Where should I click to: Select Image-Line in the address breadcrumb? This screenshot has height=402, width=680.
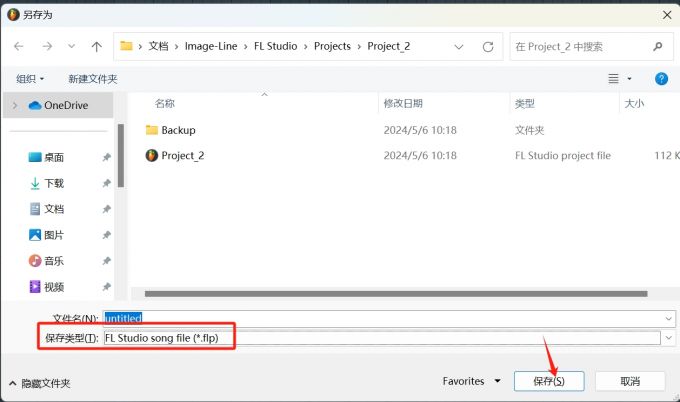pos(211,46)
